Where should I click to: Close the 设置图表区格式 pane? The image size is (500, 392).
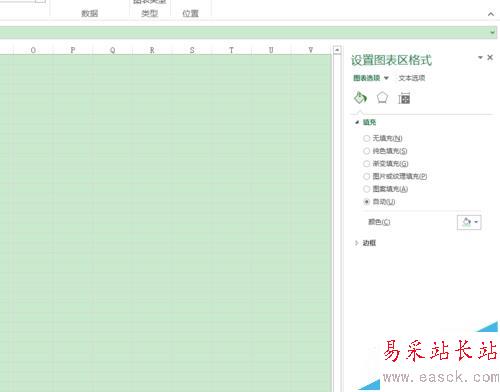(x=490, y=57)
